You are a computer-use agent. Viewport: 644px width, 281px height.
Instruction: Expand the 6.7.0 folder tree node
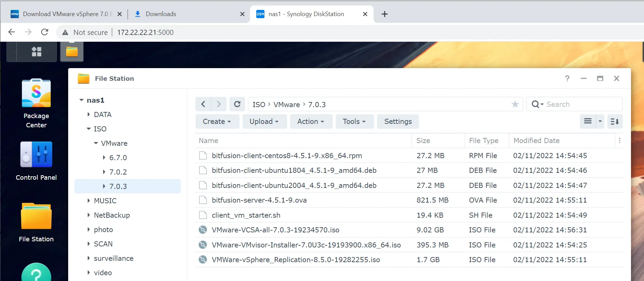click(x=104, y=157)
